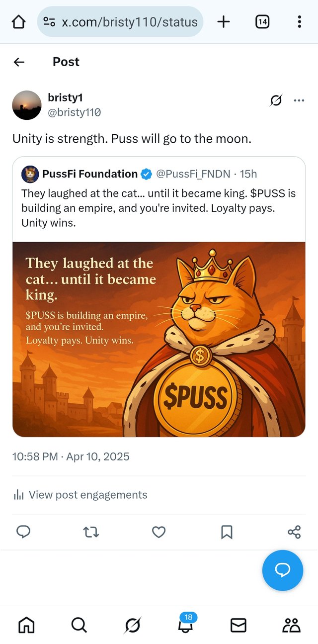
Task: Show the 14 open tabs switcher
Action: (x=262, y=22)
